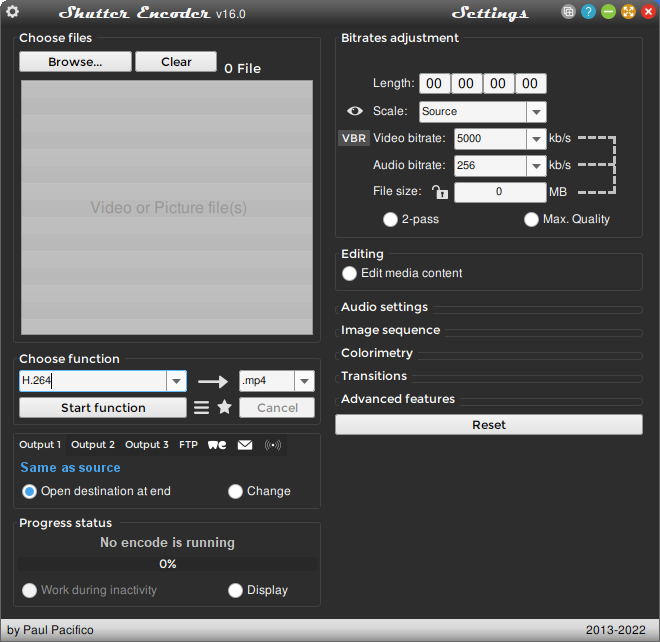The image size is (660, 642).
Task: Click the File size input field
Action: coord(500,192)
